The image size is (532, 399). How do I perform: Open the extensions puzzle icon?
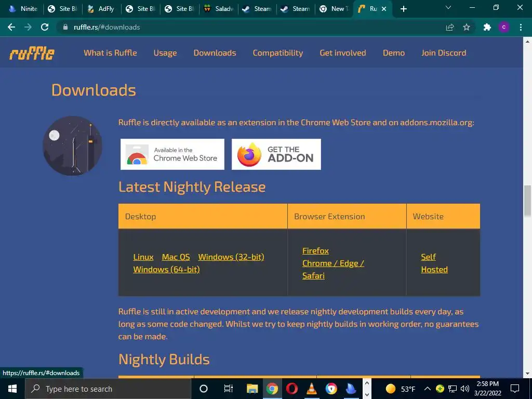(x=487, y=27)
